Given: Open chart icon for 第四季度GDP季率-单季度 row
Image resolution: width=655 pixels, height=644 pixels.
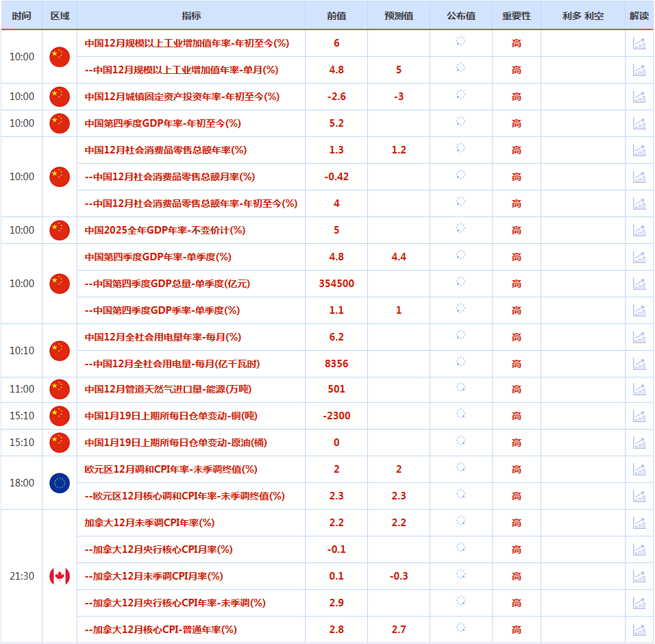Looking at the screenshot, I should pos(639,311).
